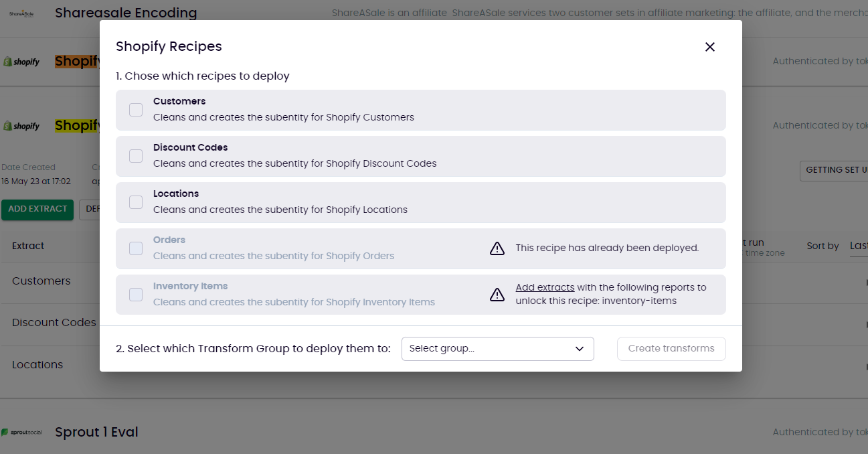Click the Shopify logo beside yellow-highlighted title

click(x=21, y=126)
